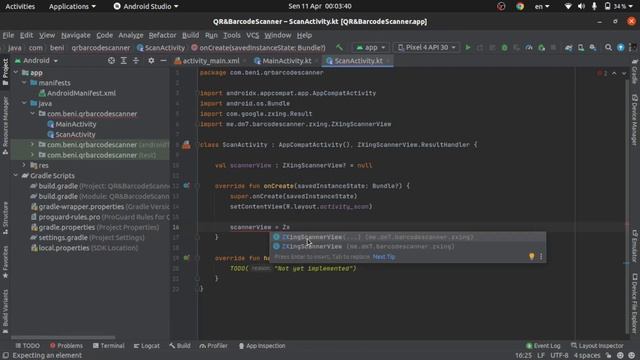Open the Navigate menu
This screenshot has height=360, width=640.
click(x=76, y=35)
